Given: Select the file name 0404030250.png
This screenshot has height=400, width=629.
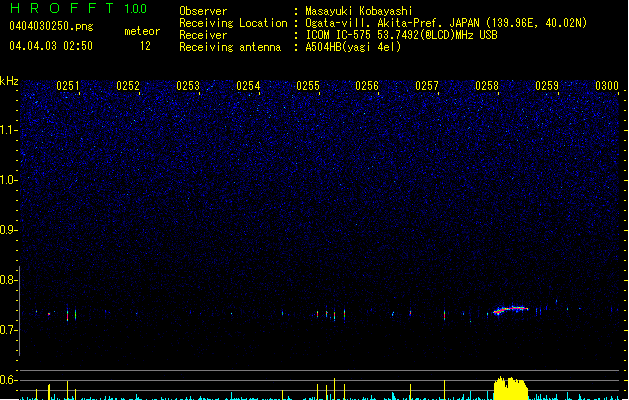Looking at the screenshot, I should [51, 26].
